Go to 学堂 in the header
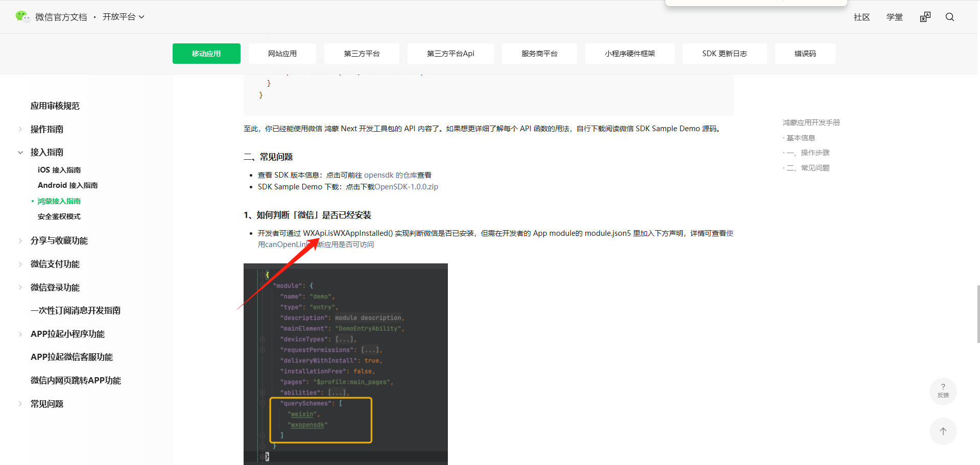 click(x=895, y=17)
